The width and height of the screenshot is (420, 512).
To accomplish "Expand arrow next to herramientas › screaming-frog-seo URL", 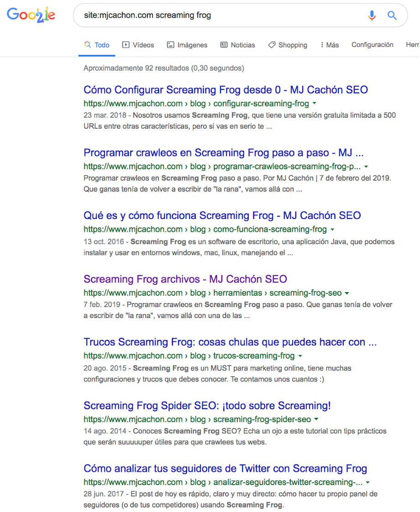I will (x=347, y=293).
